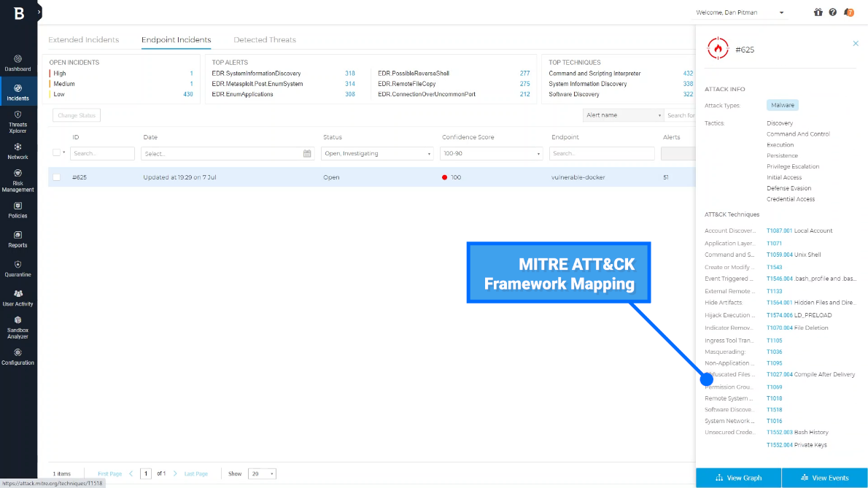Click the Date select field
This screenshot has width=868, height=488.
pyautogui.click(x=228, y=153)
